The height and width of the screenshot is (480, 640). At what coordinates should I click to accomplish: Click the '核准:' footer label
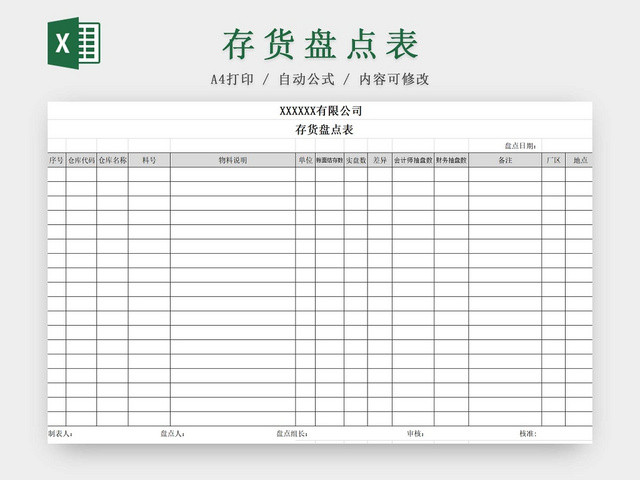pos(528,434)
